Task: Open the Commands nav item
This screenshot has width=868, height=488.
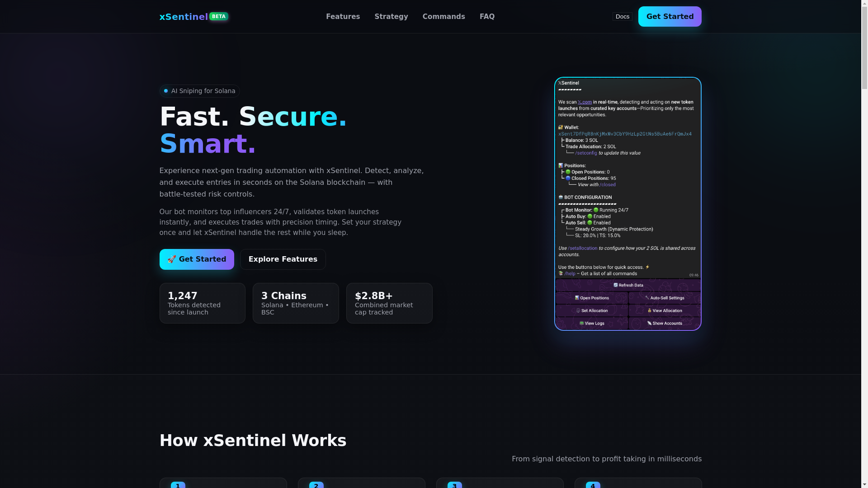Action: (444, 17)
